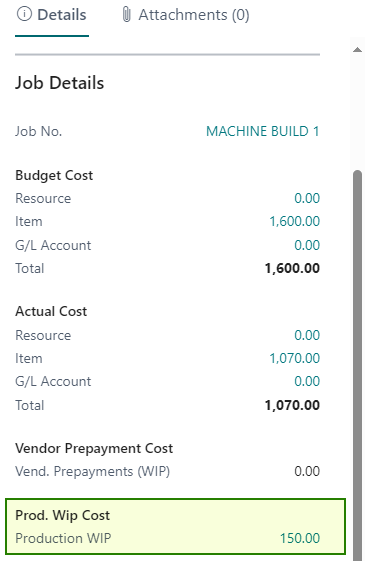Open Budget Cost G/L Account 0.00

[x=307, y=245]
